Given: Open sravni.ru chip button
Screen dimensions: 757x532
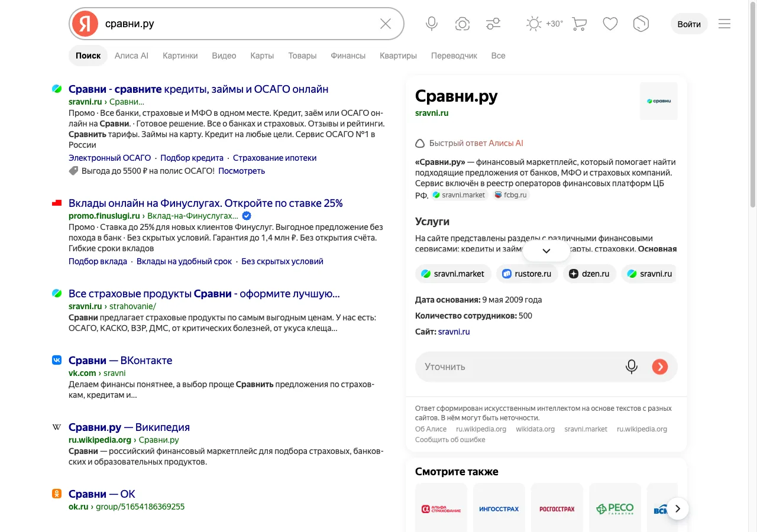Looking at the screenshot, I should click(x=649, y=274).
